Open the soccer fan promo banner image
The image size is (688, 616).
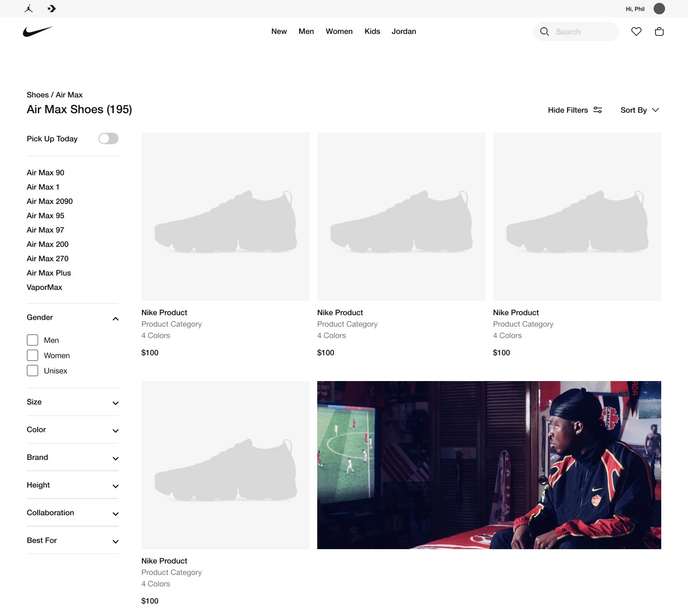(489, 465)
